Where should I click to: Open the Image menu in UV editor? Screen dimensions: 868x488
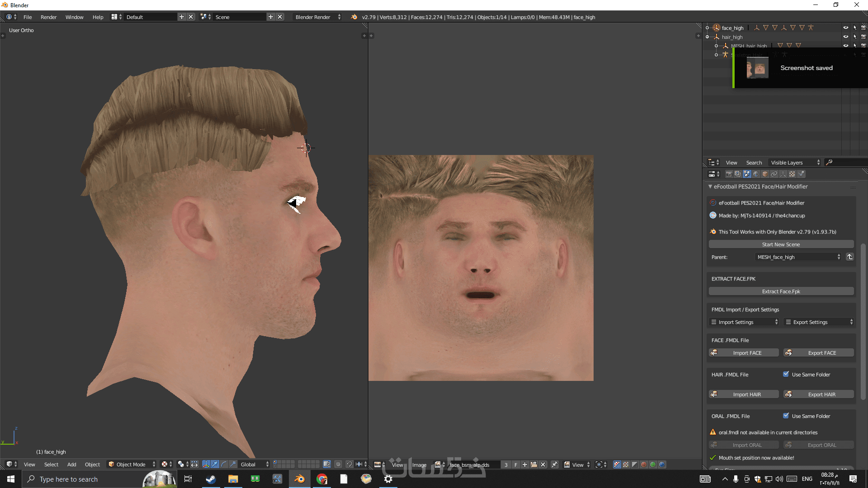pos(419,465)
